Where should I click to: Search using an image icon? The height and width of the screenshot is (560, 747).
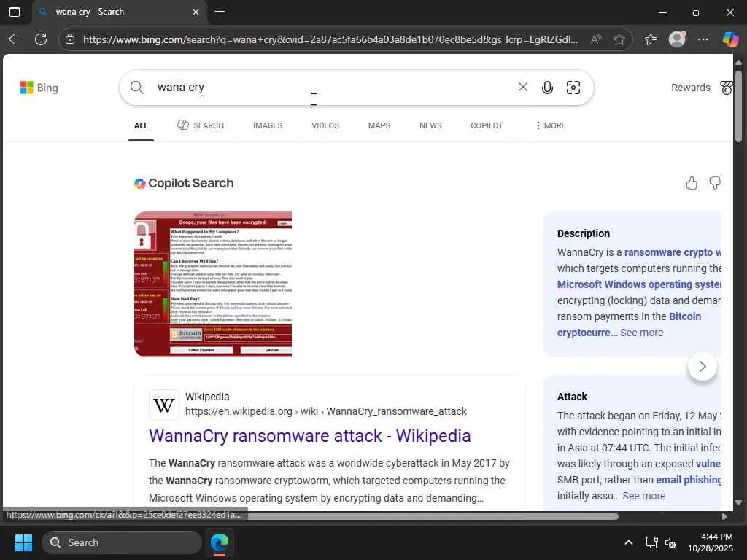573,87
